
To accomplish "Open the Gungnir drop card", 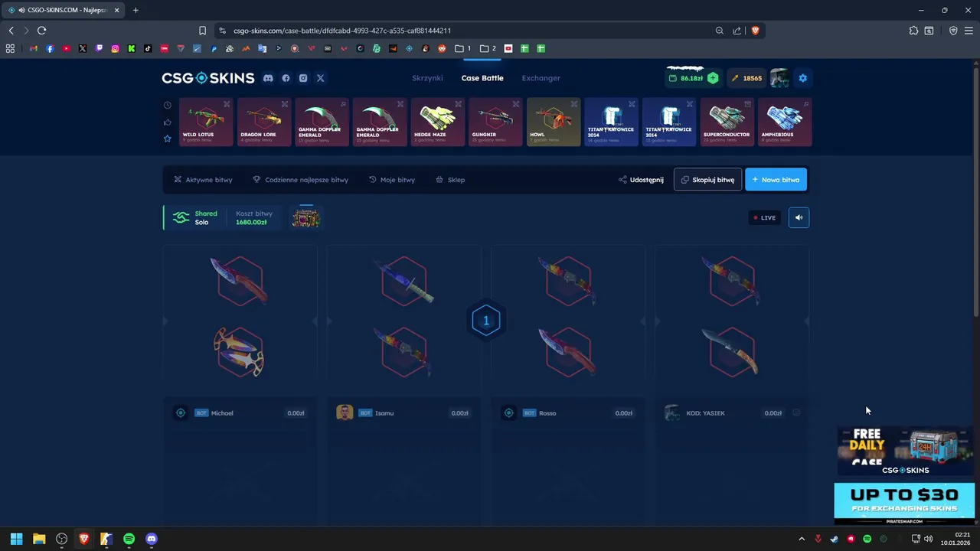I will (x=495, y=122).
